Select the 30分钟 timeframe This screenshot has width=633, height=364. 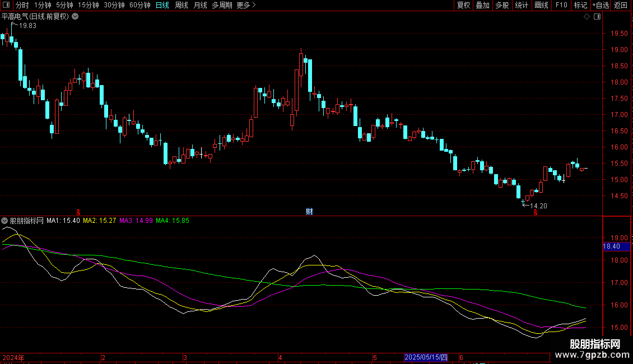(x=114, y=5)
